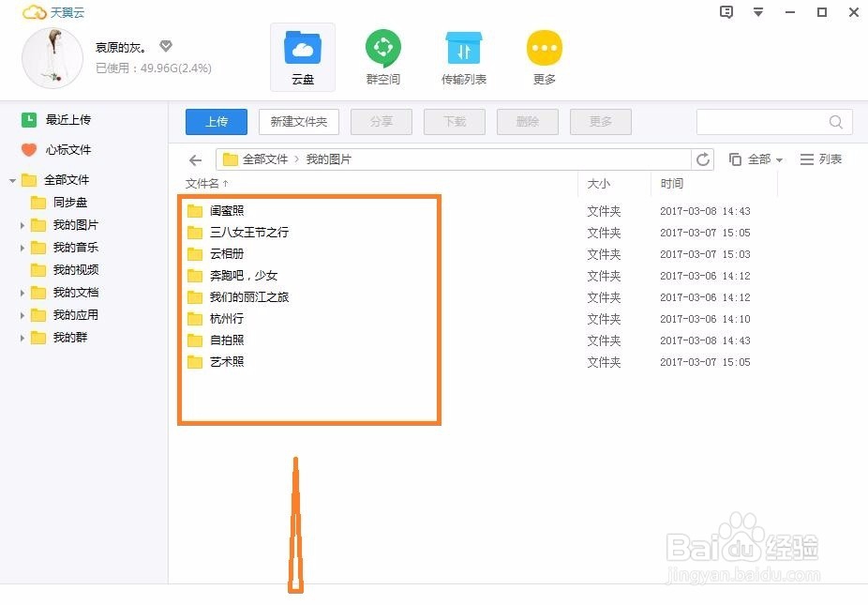
Task: Open the 全部 file type filter dropdown
Action: tap(756, 159)
